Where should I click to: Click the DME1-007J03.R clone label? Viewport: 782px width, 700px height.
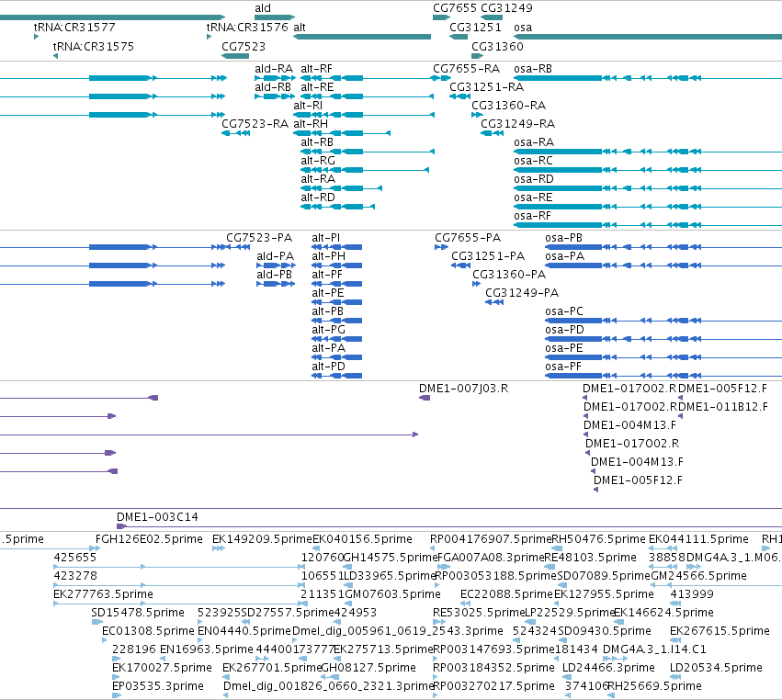click(x=463, y=389)
